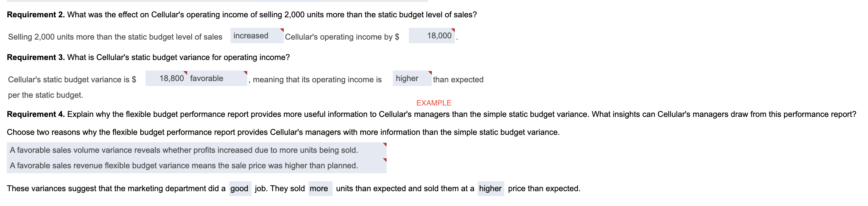Click the red marker on the increased dropdown
Screen dimensions: 868x206
[x=283, y=30]
